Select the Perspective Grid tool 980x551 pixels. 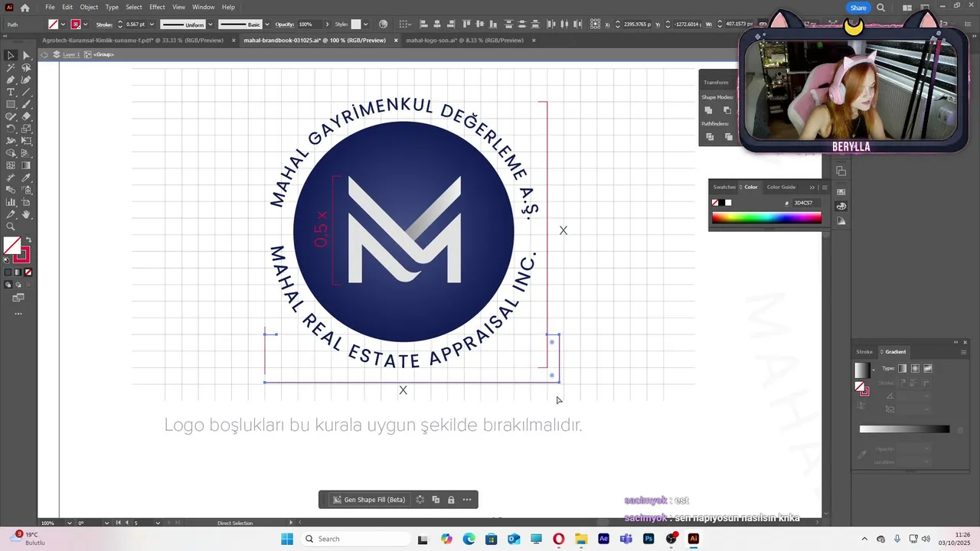[x=26, y=154]
